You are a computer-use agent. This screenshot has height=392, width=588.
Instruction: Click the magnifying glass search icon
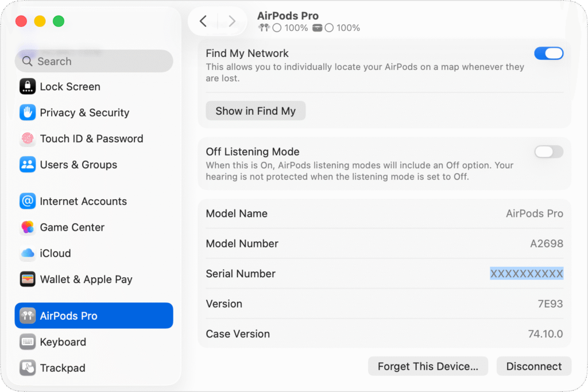[26, 61]
